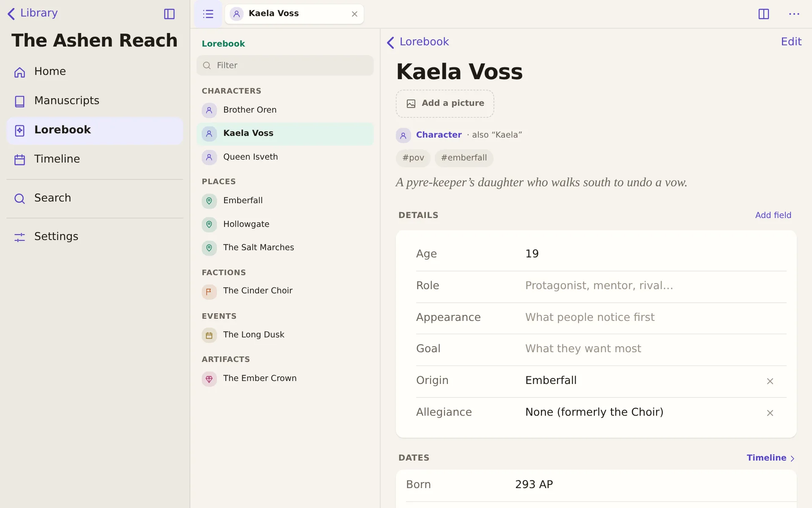
Task: Open the Hollowgate place pin icon
Action: point(209,224)
